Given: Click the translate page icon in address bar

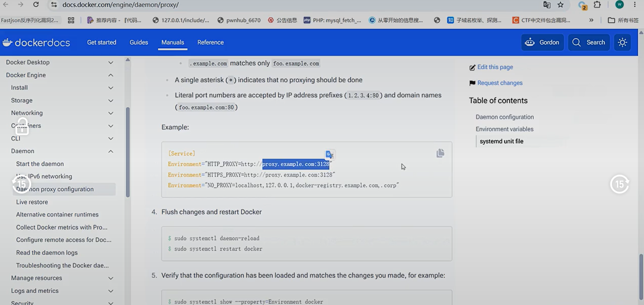Looking at the screenshot, I should [x=547, y=5].
